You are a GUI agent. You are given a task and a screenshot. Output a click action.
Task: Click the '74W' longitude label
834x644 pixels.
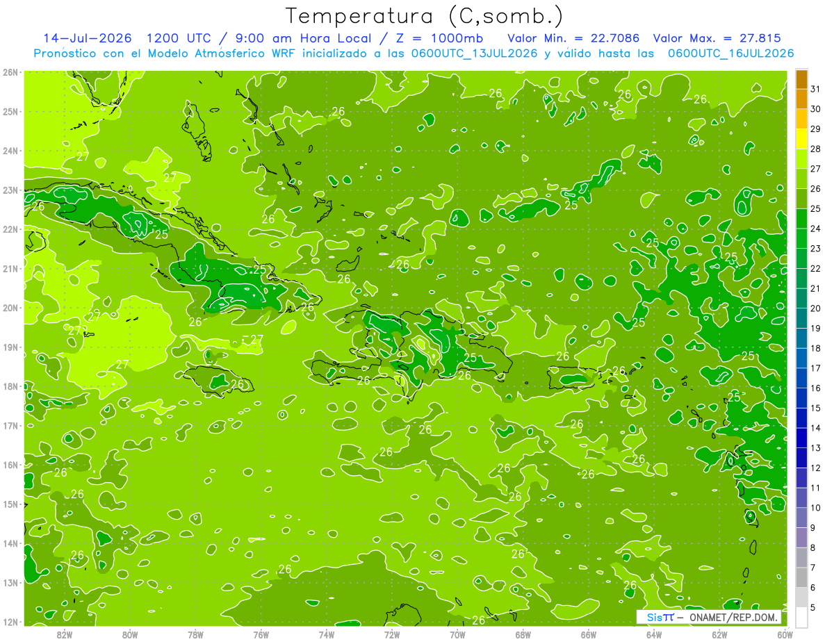pos(327,634)
